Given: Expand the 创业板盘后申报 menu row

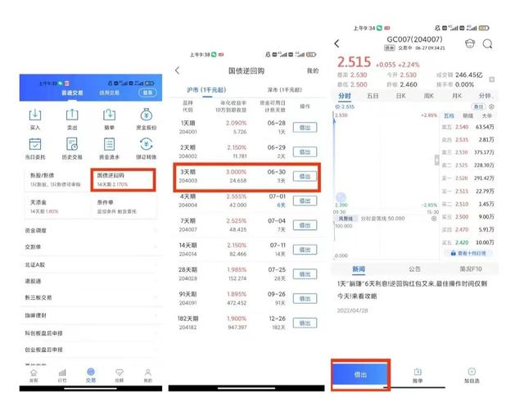Looking at the screenshot, I should [91, 350].
